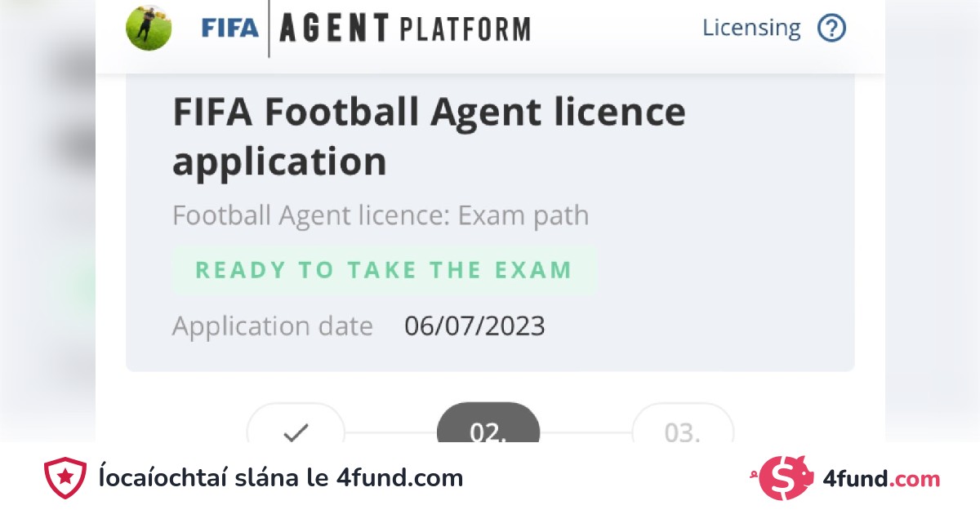Click the Application date label
This screenshot has height=514, width=980.
click(x=273, y=326)
